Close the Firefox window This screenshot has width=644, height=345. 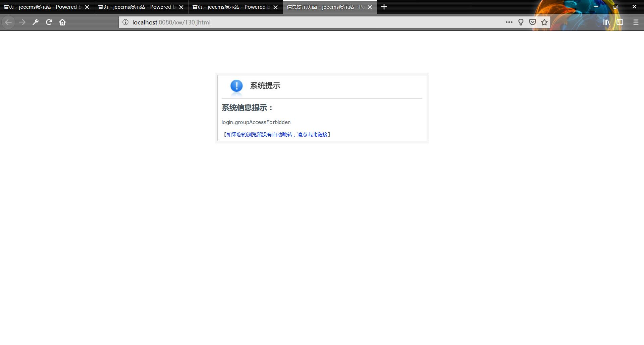pos(634,7)
